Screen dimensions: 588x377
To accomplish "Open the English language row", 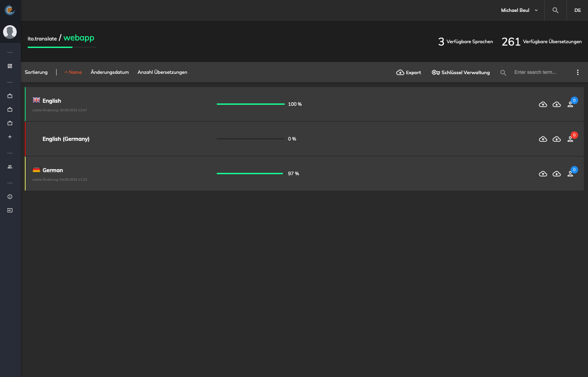I will coord(304,104).
